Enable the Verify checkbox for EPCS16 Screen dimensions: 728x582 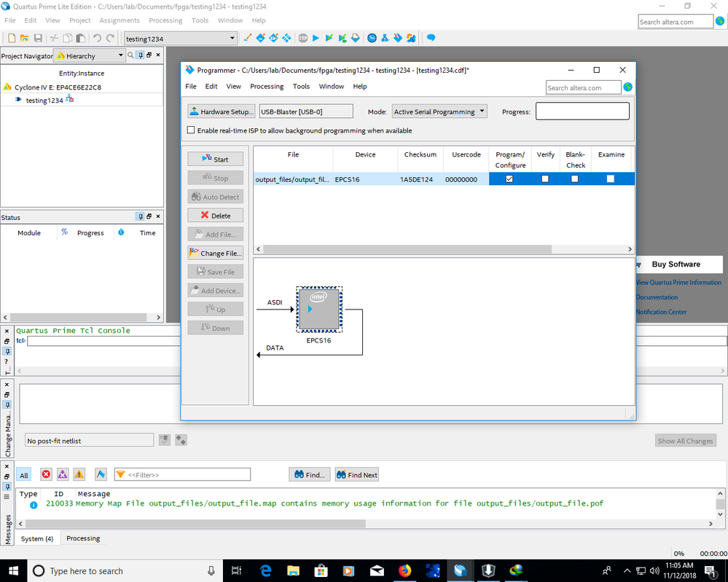[545, 178]
